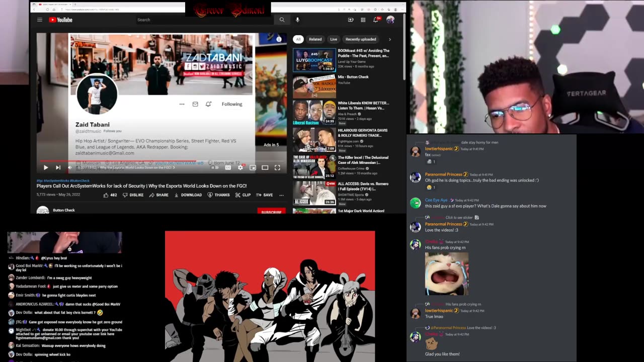Reload the page with browser refresh icon
Viewport: 644px width, 362px height.
pyautogui.click(x=47, y=10)
